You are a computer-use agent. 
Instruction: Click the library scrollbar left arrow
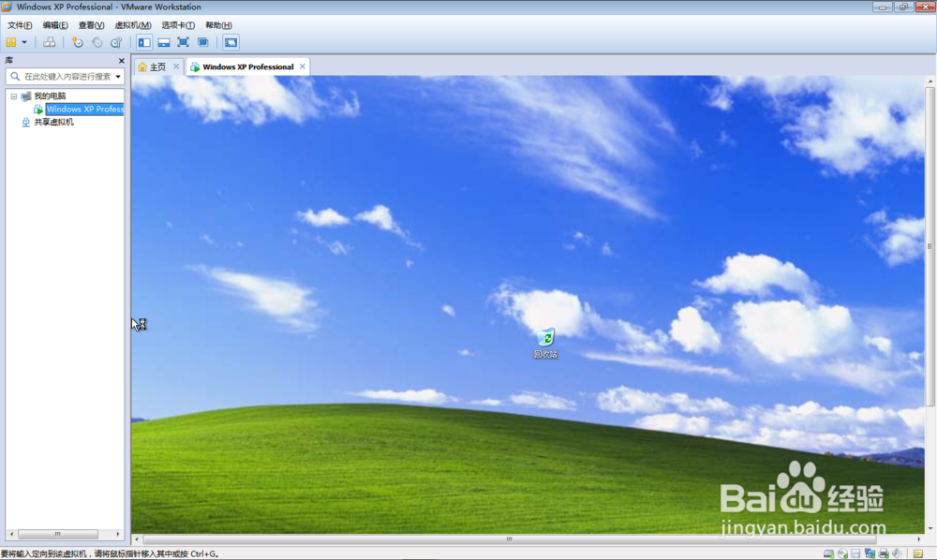pos(11,535)
